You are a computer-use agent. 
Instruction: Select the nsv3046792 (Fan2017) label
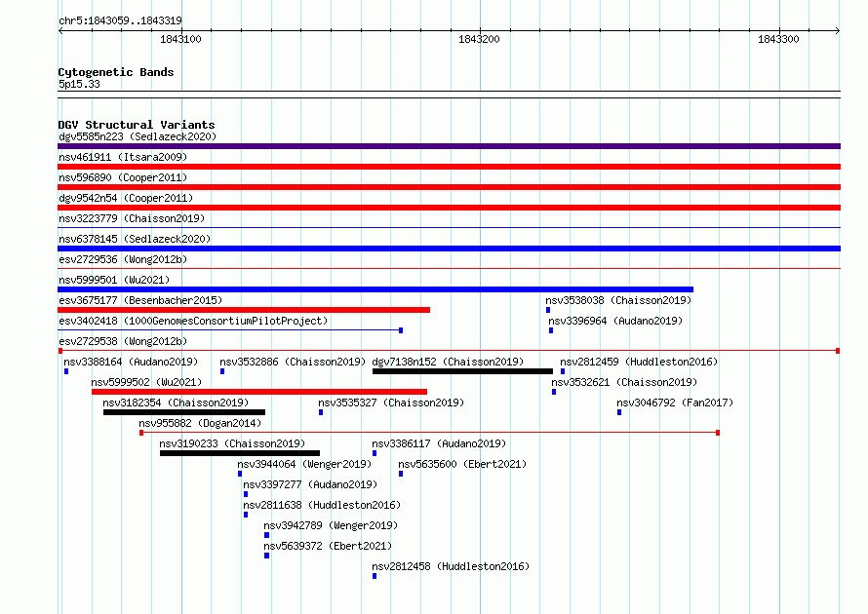(675, 403)
